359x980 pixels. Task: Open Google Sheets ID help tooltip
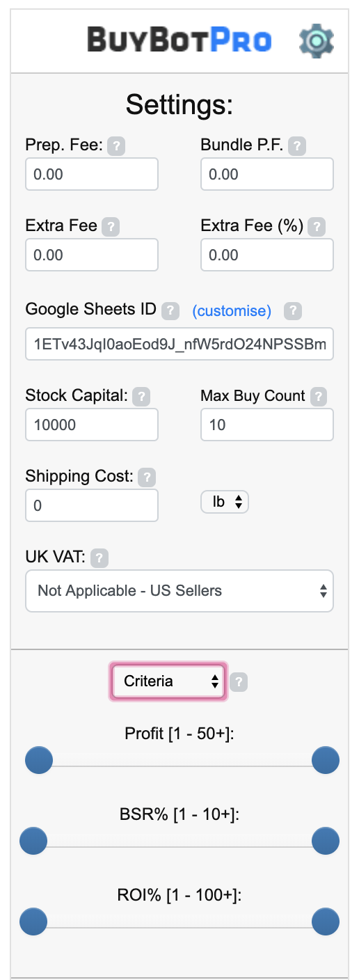[x=170, y=311]
